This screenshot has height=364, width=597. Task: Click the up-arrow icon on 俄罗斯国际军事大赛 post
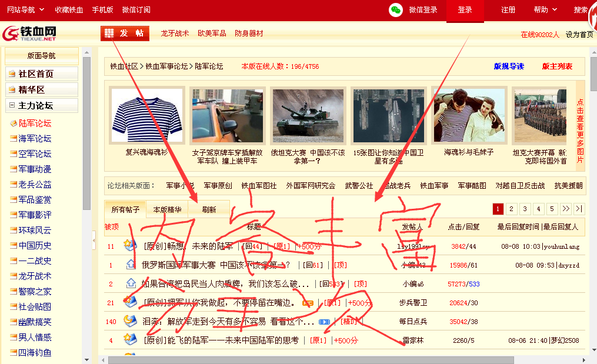[x=131, y=265]
